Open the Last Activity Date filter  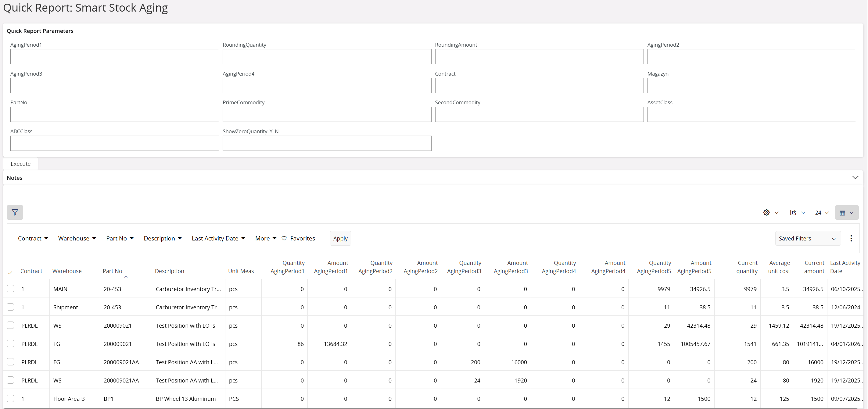[218, 238]
